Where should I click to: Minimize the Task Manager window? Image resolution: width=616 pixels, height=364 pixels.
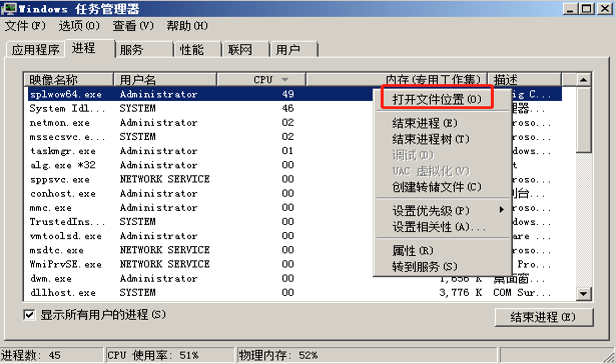(x=570, y=9)
